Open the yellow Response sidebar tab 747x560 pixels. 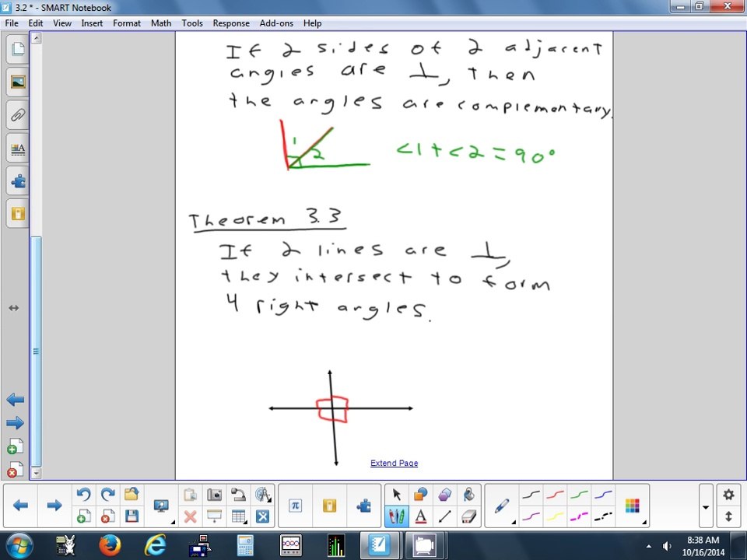[x=18, y=213]
